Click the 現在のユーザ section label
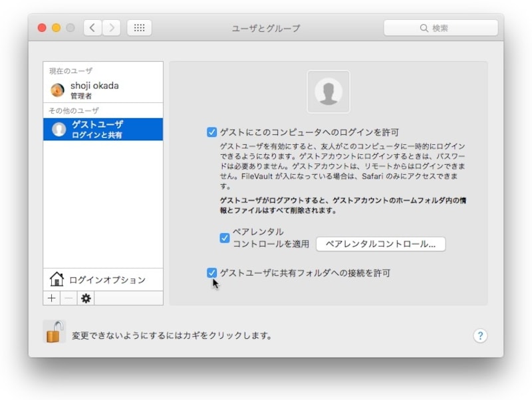The width and height of the screenshot is (532, 400). click(71, 71)
